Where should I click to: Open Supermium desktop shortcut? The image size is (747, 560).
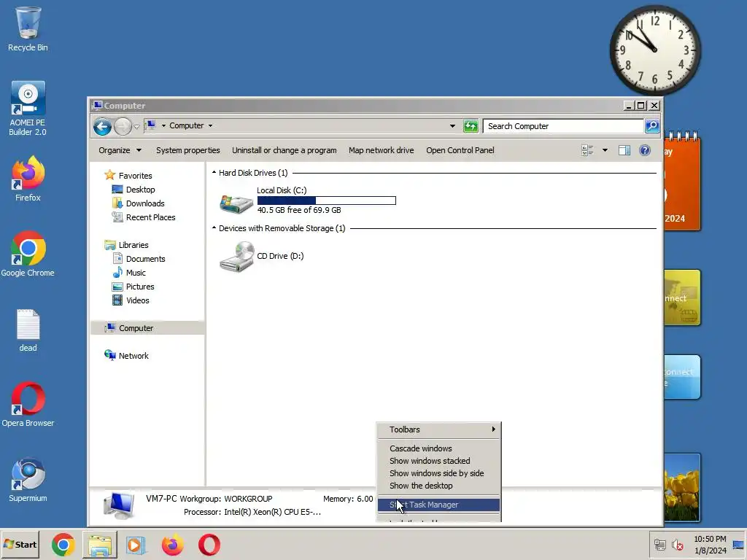coord(28,480)
